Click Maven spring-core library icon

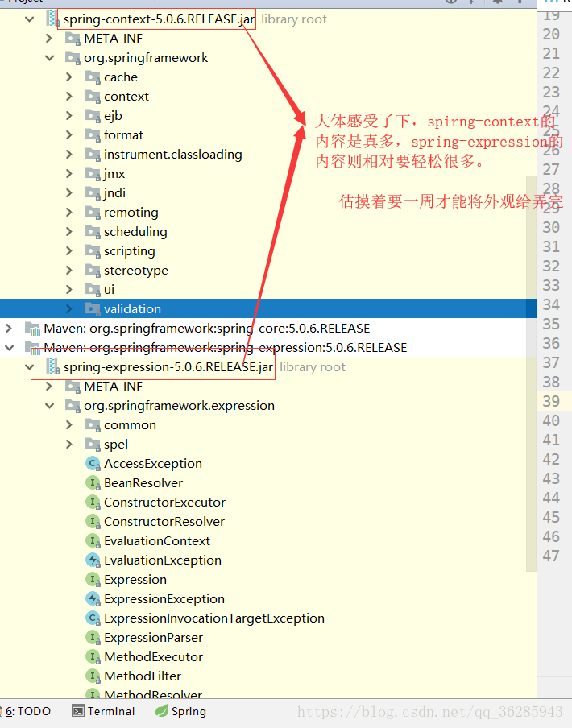tap(32, 329)
